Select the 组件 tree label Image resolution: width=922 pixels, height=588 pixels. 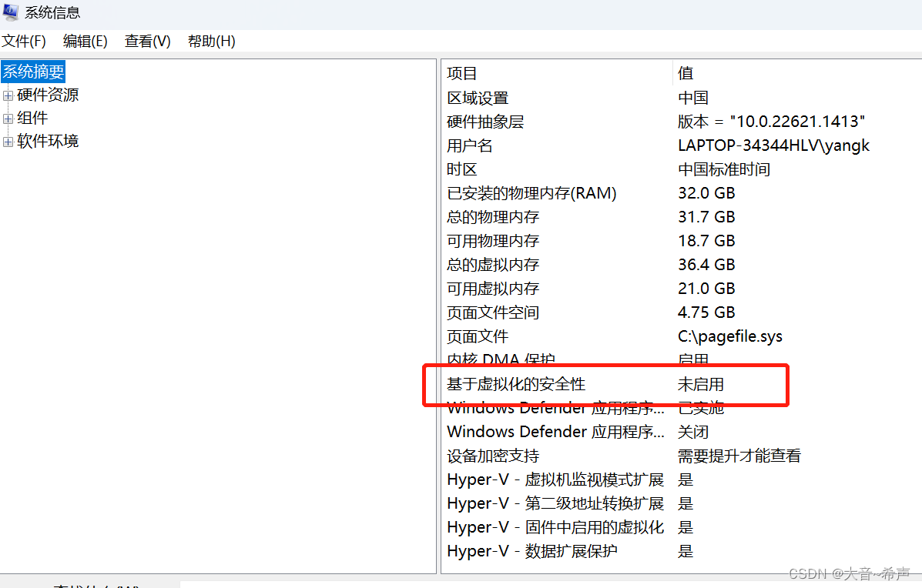32,118
